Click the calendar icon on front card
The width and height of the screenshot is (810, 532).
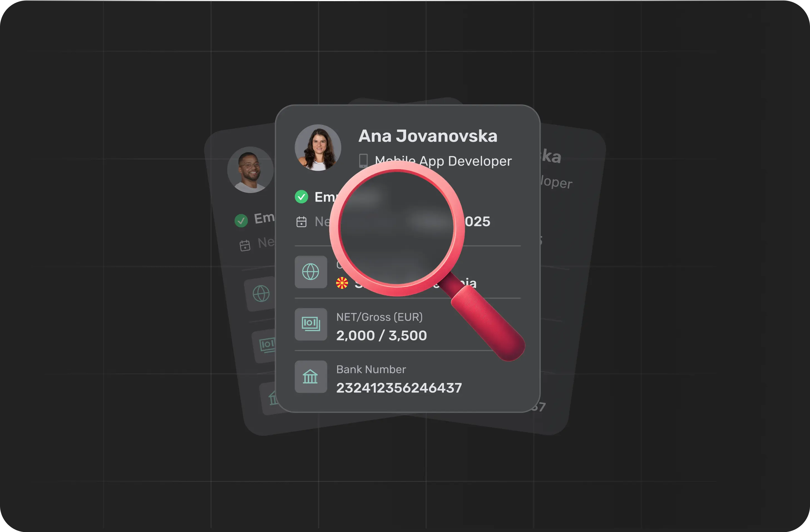[301, 222]
